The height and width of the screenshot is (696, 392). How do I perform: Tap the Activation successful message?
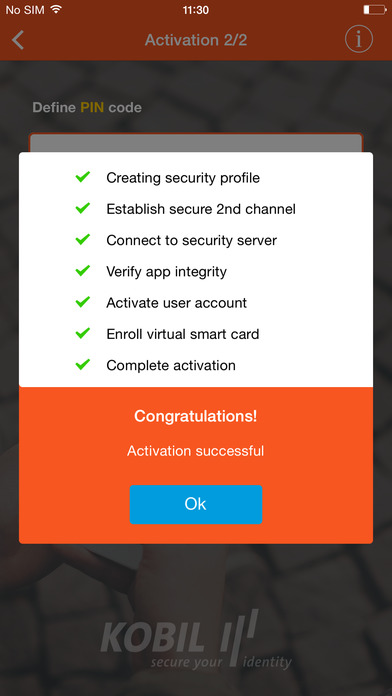(x=196, y=451)
